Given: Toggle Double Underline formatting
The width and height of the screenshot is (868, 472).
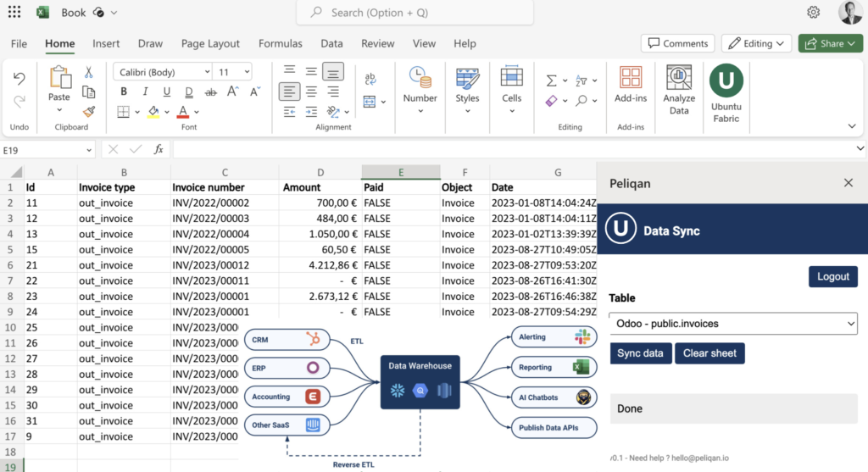Looking at the screenshot, I should click(x=189, y=92).
